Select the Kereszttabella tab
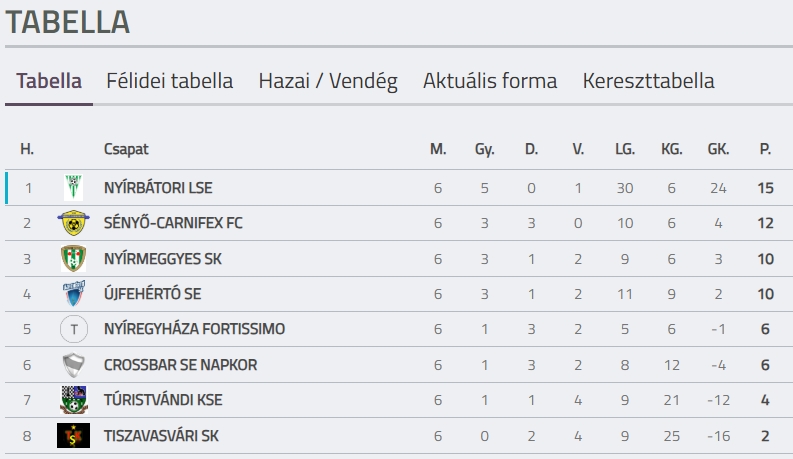The image size is (793, 459). click(x=648, y=81)
